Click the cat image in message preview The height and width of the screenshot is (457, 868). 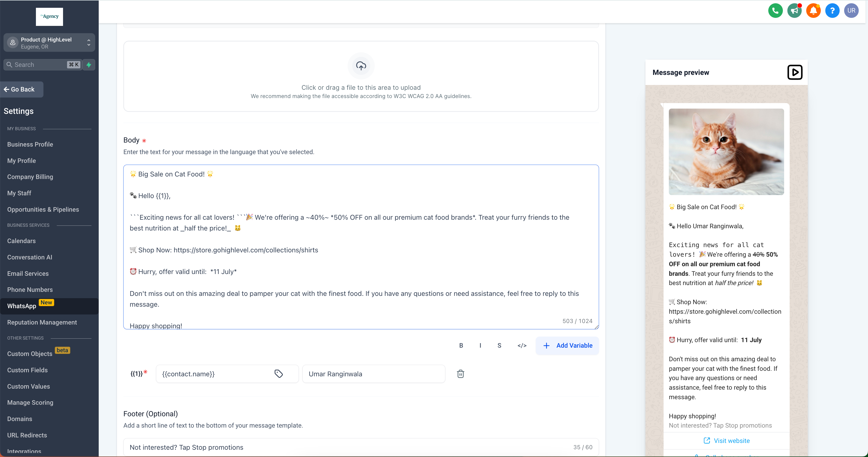pos(726,152)
